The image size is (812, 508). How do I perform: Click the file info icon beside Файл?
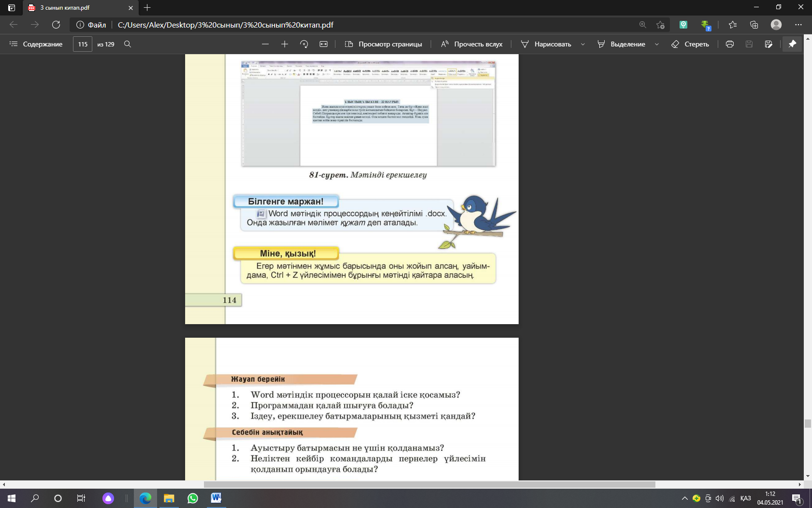pos(80,25)
